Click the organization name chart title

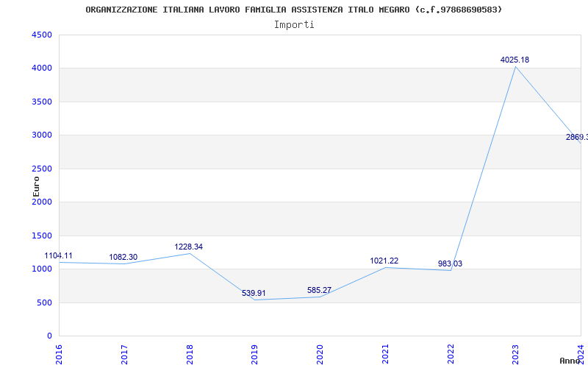point(294,10)
